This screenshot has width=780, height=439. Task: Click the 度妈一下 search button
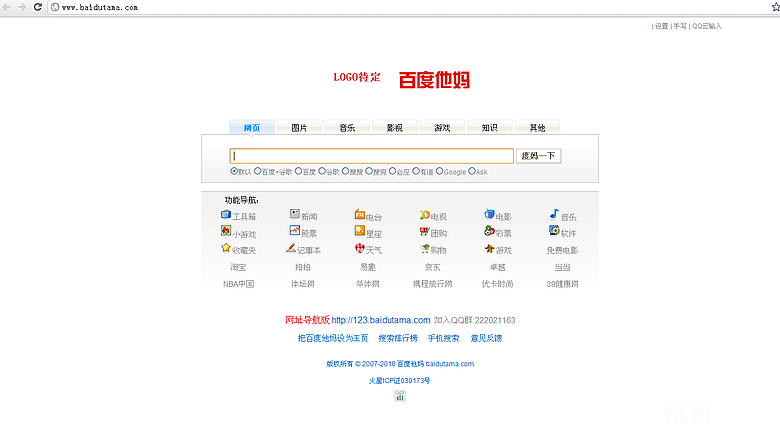point(538,156)
